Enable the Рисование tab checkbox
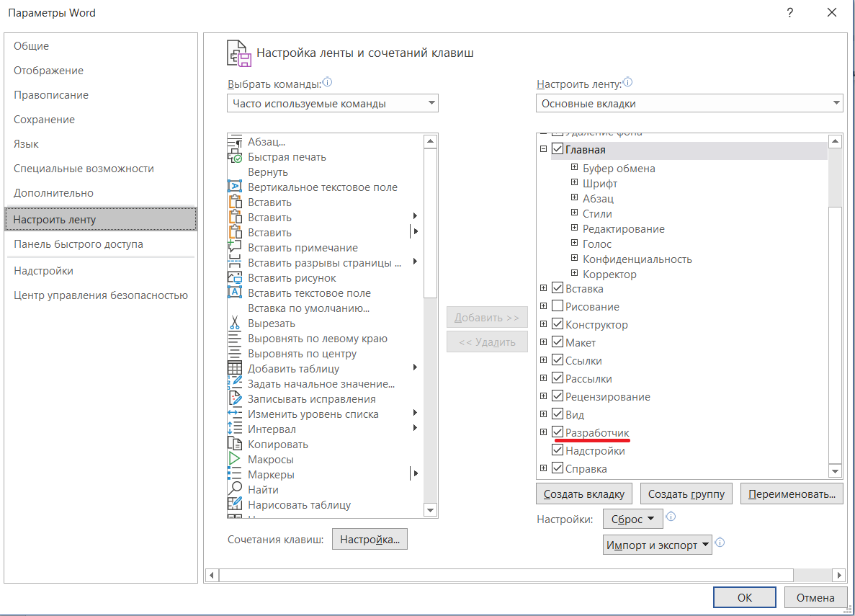 [558, 305]
